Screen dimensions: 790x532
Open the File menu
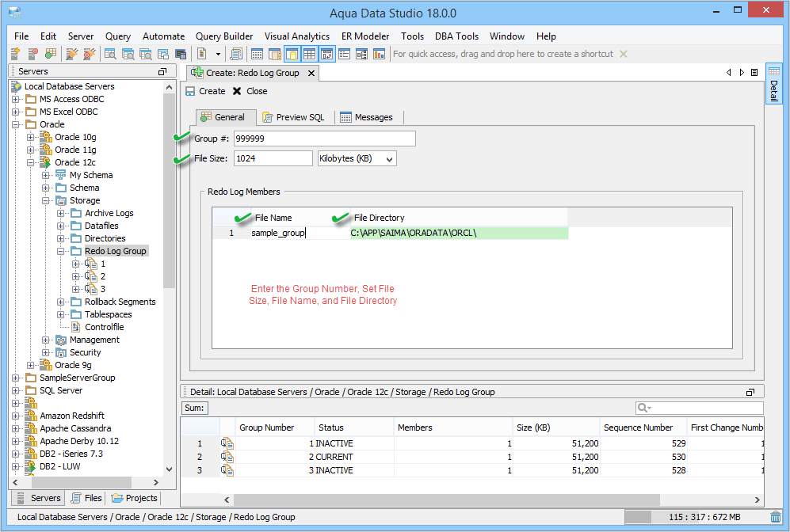click(x=21, y=36)
